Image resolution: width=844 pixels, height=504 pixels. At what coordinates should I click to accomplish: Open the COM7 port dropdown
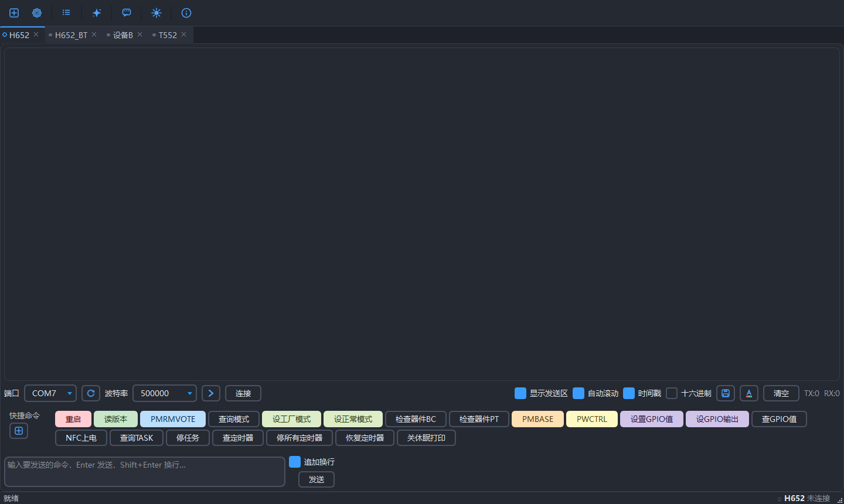(50, 393)
